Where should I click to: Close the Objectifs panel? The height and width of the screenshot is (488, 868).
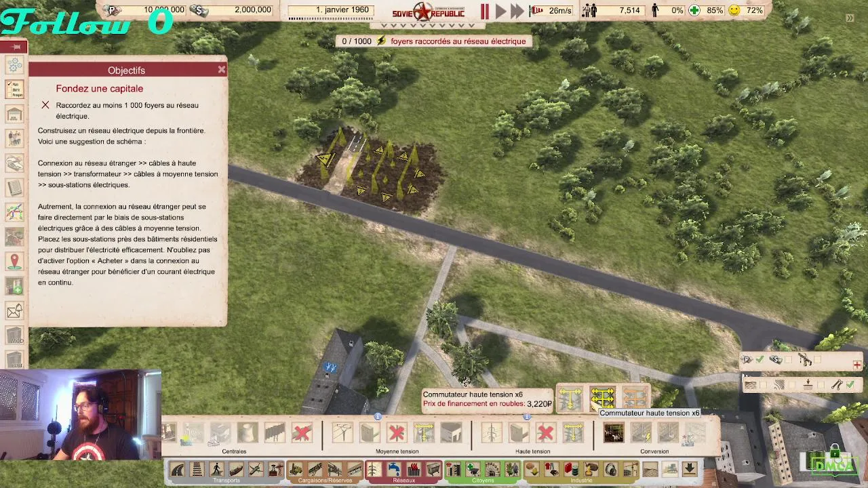click(221, 70)
